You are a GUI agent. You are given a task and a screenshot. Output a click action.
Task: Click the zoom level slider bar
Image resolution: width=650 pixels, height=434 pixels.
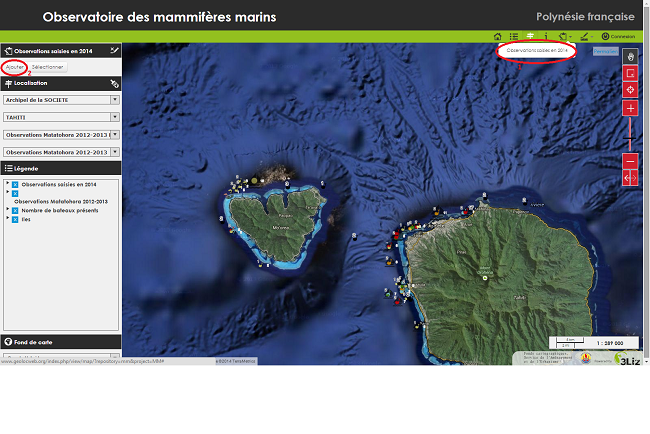tap(630, 134)
